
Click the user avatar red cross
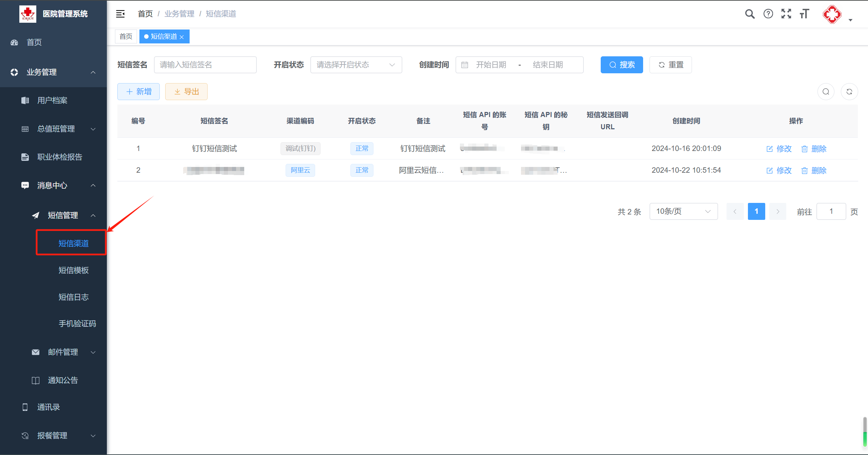(832, 15)
